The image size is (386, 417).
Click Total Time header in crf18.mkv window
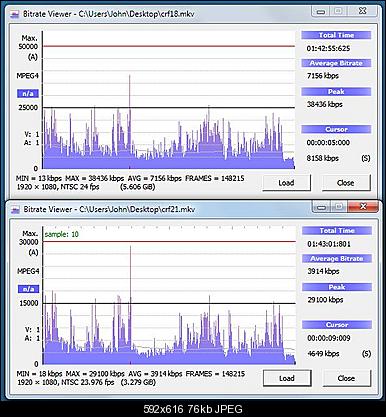click(336, 35)
